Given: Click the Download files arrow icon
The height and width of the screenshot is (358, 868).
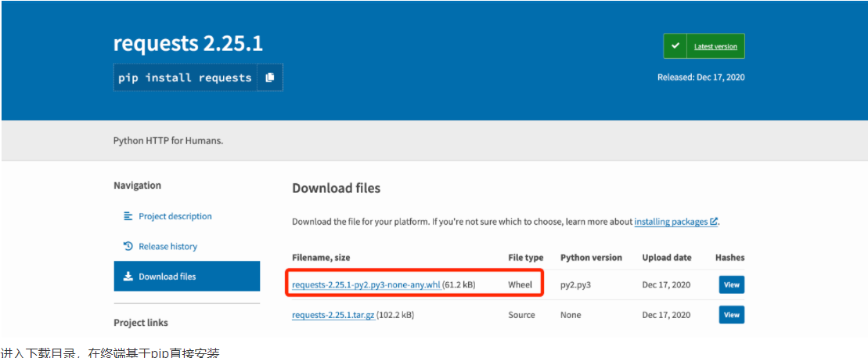Looking at the screenshot, I should point(128,276).
